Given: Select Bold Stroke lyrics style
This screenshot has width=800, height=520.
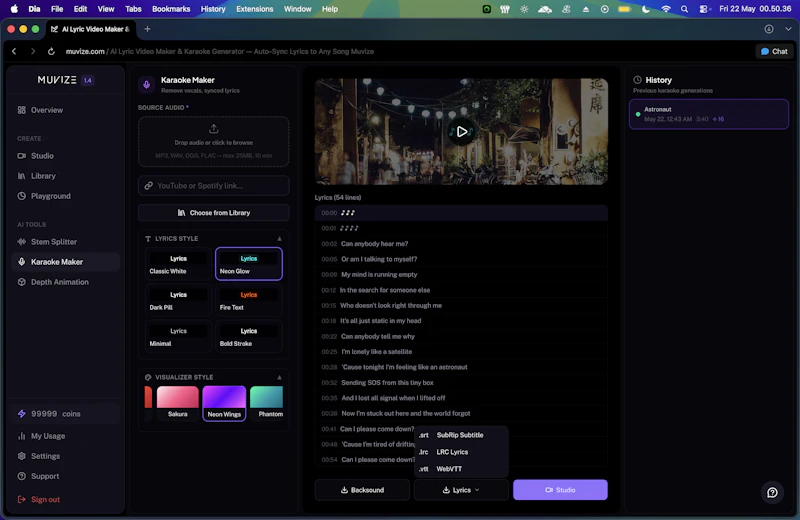Looking at the screenshot, I should pos(248,337).
